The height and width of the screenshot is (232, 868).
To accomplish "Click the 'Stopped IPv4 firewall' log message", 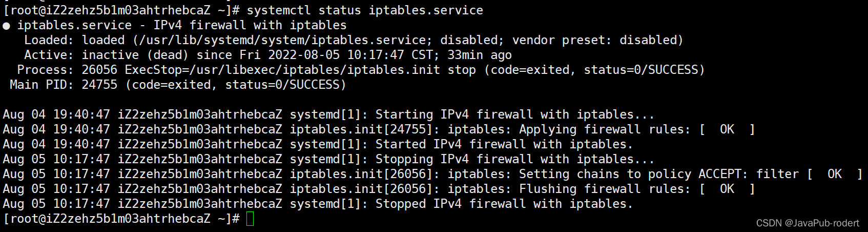I will [x=504, y=204].
